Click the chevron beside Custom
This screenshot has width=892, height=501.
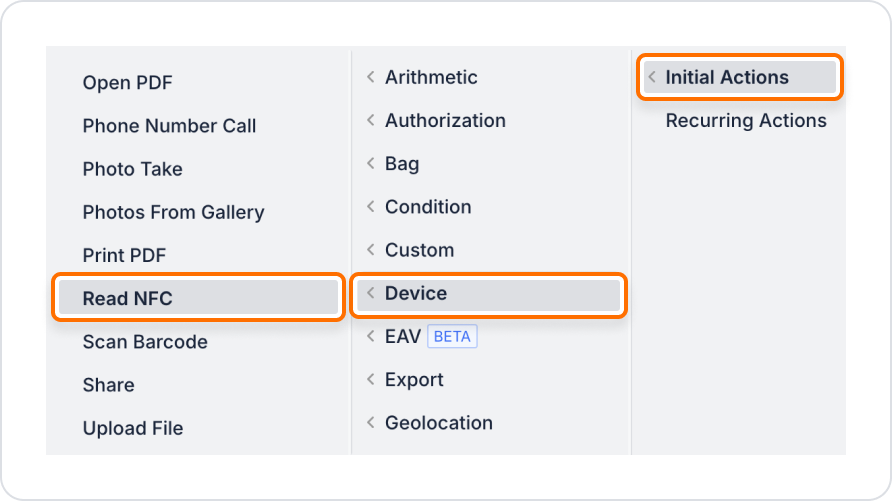(x=371, y=250)
